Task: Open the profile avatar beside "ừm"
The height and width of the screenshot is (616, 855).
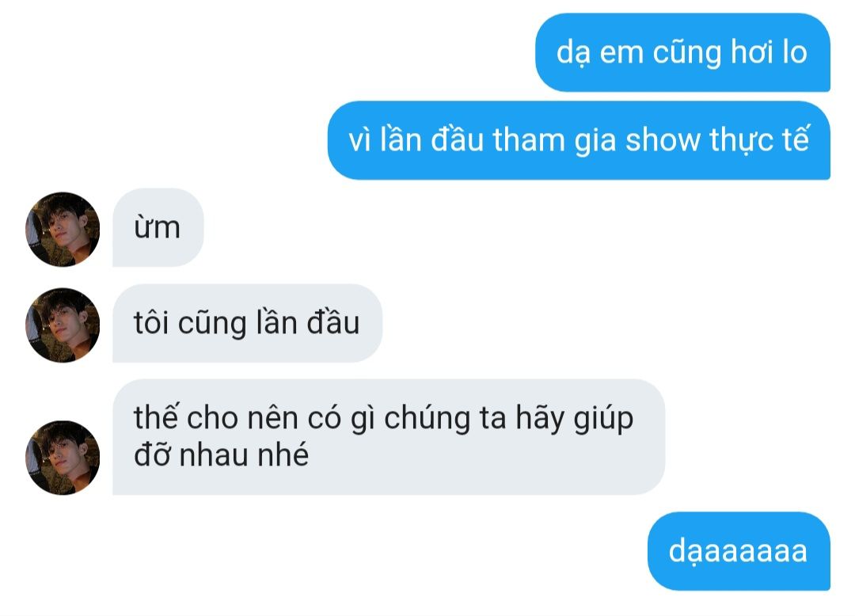Action: coord(63,230)
